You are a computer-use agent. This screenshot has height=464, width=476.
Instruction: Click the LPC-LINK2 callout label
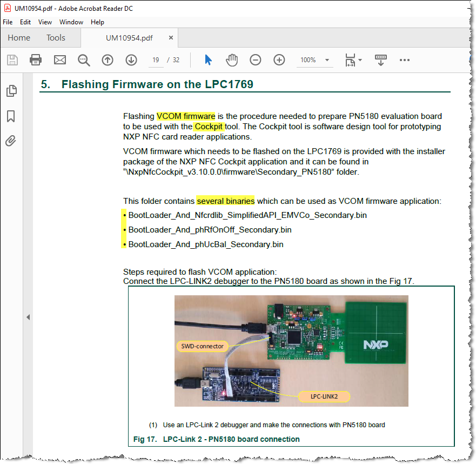(324, 396)
